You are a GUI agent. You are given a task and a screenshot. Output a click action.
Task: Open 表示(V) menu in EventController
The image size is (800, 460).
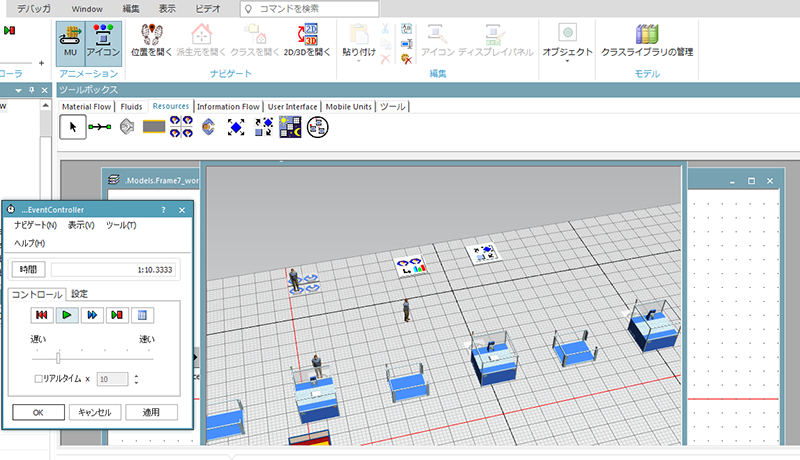81,225
